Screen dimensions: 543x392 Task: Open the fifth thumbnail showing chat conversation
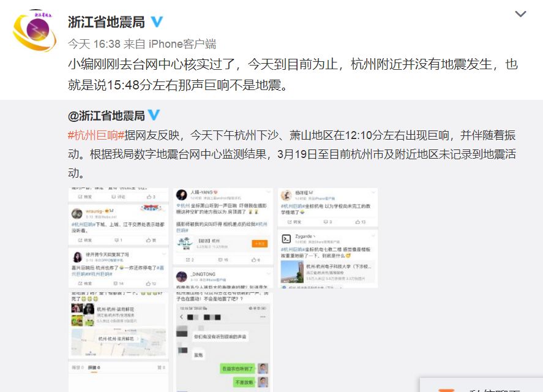pos(223,342)
